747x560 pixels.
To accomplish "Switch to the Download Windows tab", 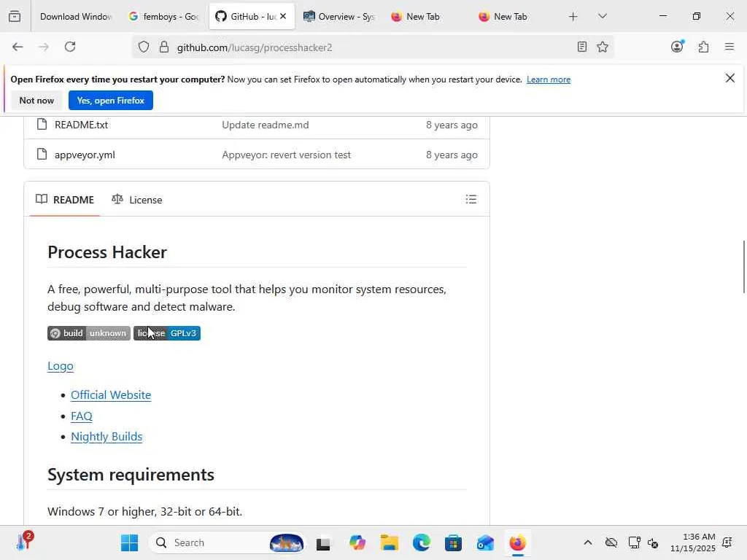I will 74,16.
